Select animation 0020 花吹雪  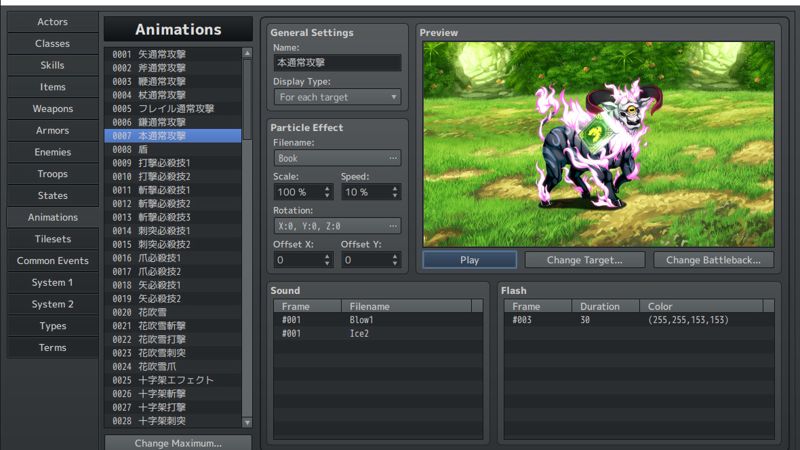click(173, 312)
